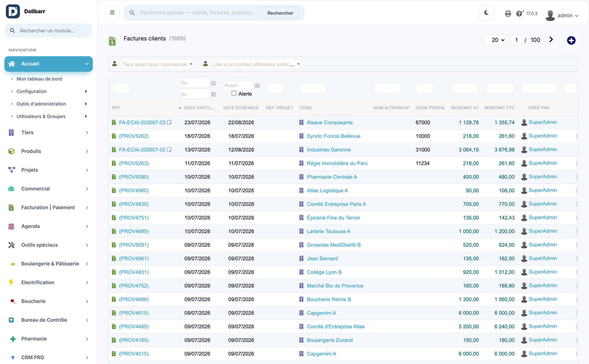Open draft invoice (PROV5262)
Viewport: 589px width, 364px height.
(134, 136)
